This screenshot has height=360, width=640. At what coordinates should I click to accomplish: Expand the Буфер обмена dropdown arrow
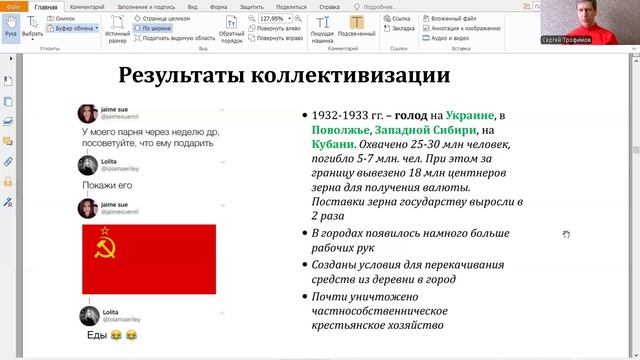coord(97,28)
